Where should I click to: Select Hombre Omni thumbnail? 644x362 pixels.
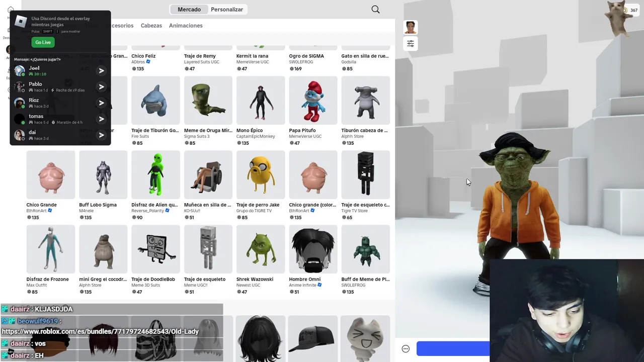[313, 249]
